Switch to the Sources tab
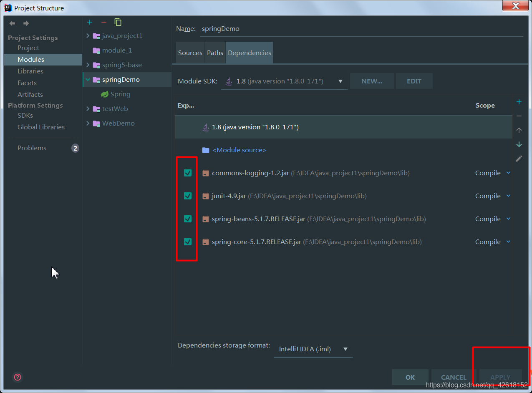Viewport: 532px width, 393px height. click(x=190, y=53)
